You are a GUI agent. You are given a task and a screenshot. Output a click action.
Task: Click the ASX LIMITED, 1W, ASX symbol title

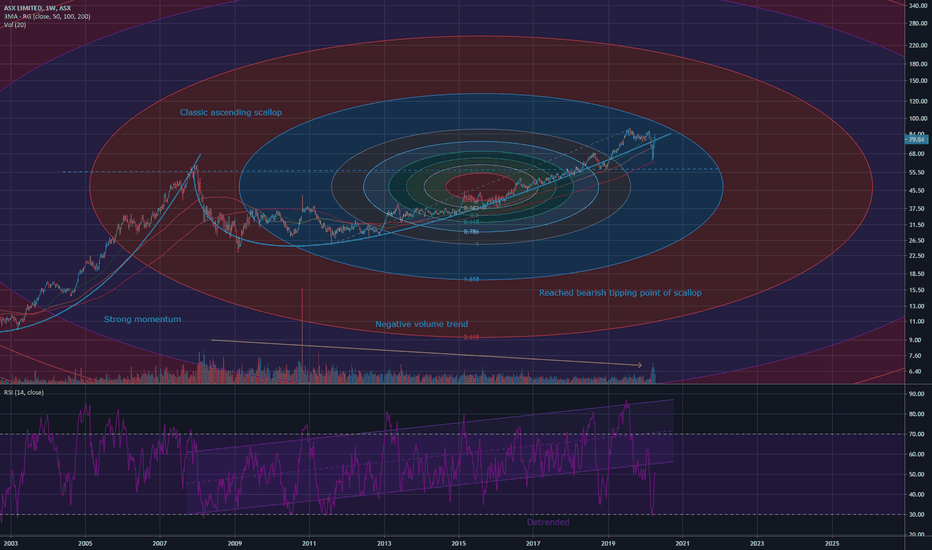(37, 8)
